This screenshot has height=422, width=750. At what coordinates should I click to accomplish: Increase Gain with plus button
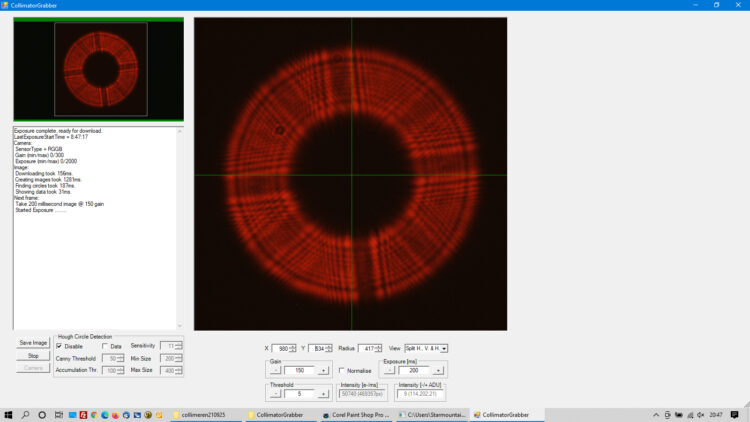[323, 370]
